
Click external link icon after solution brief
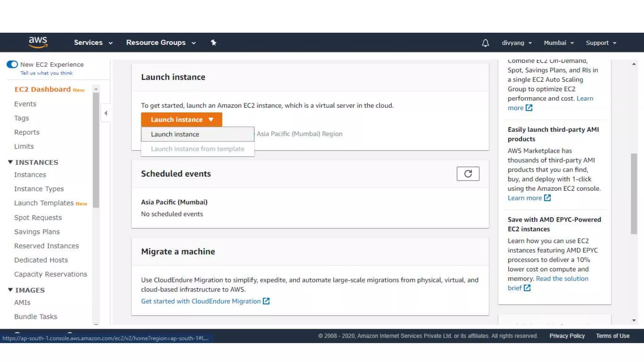527,288
